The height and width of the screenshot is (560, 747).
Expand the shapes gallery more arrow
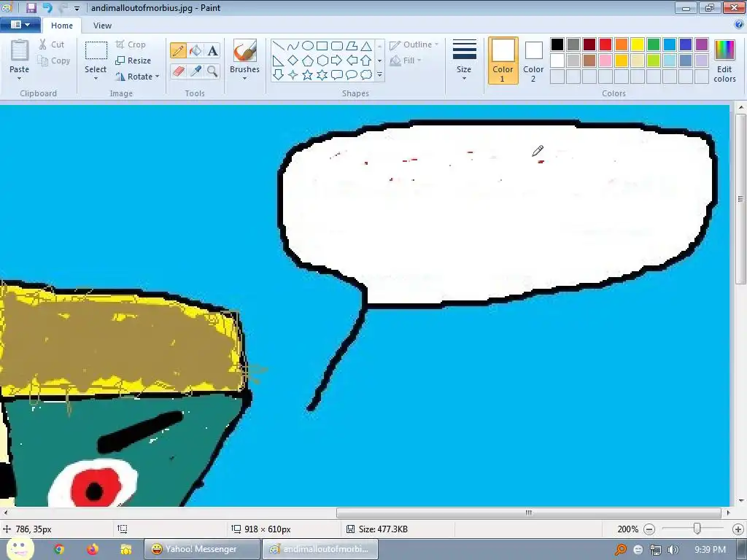379,75
